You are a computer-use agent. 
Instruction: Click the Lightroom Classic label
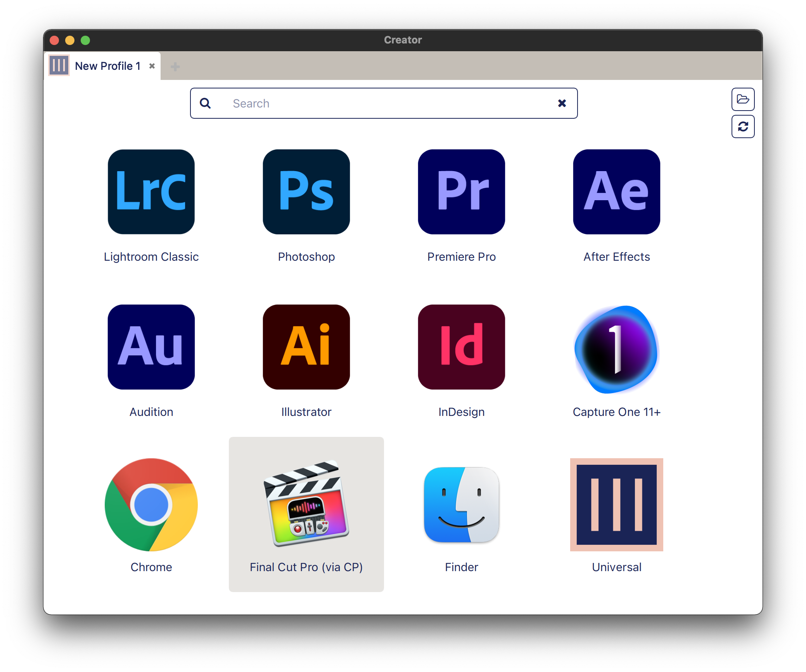point(151,257)
